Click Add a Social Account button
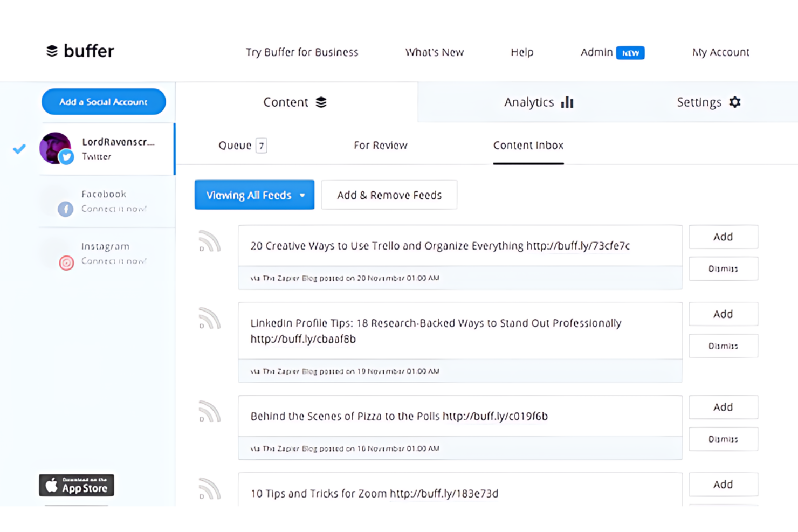The height and width of the screenshot is (532, 798). [x=104, y=102]
